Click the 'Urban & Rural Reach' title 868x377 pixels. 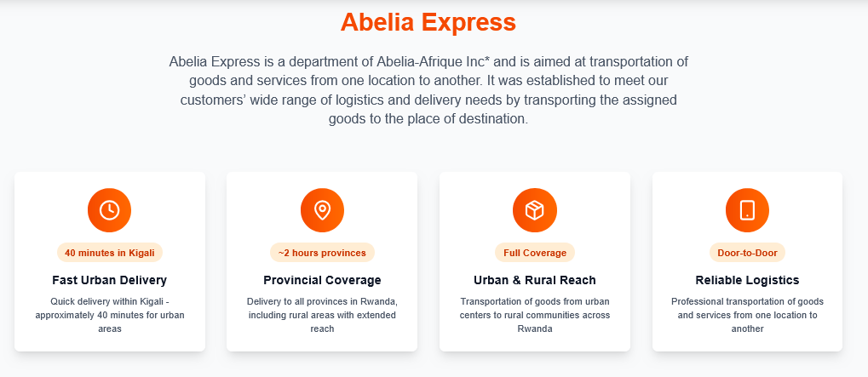pos(535,280)
